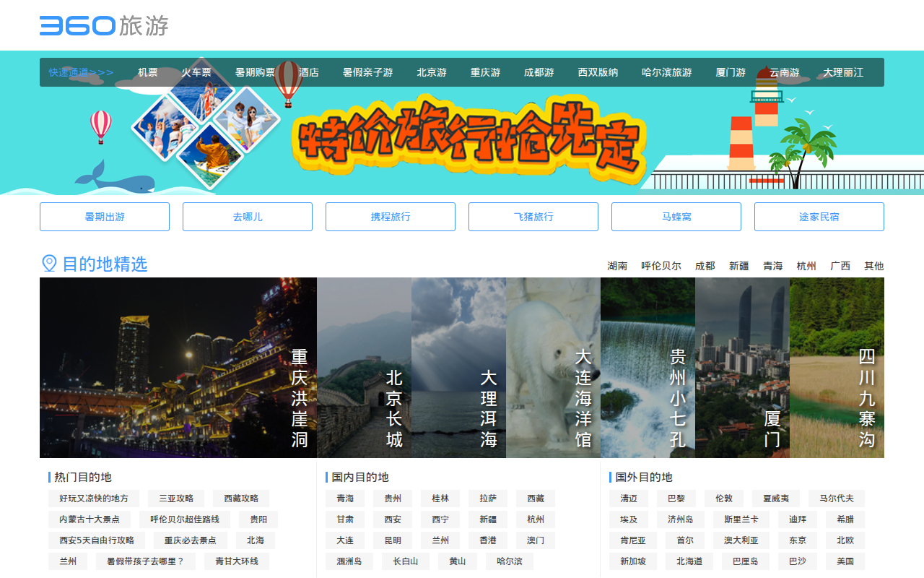Click the 360旅游 logo
924x578 pixels.
pyautogui.click(x=104, y=25)
